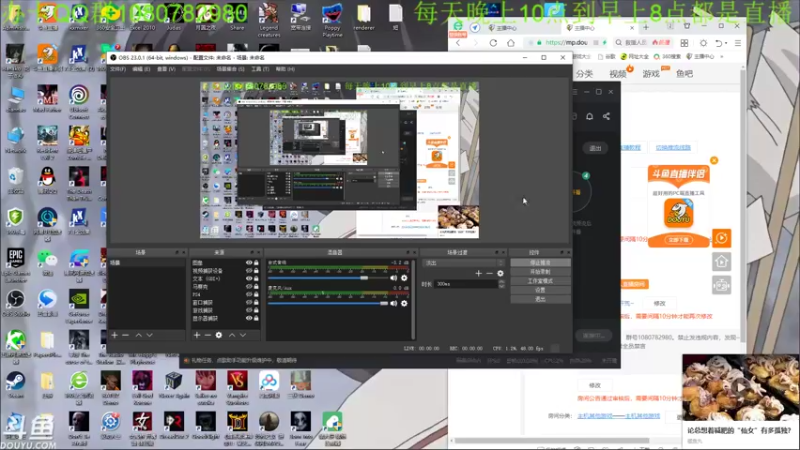Open transition properties gear icon
This screenshot has height=450, width=800.
(x=501, y=273)
